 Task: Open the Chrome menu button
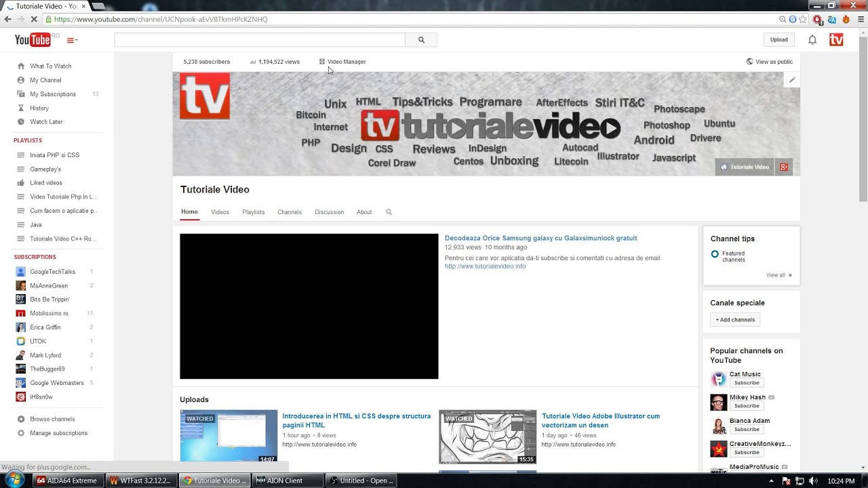point(861,20)
